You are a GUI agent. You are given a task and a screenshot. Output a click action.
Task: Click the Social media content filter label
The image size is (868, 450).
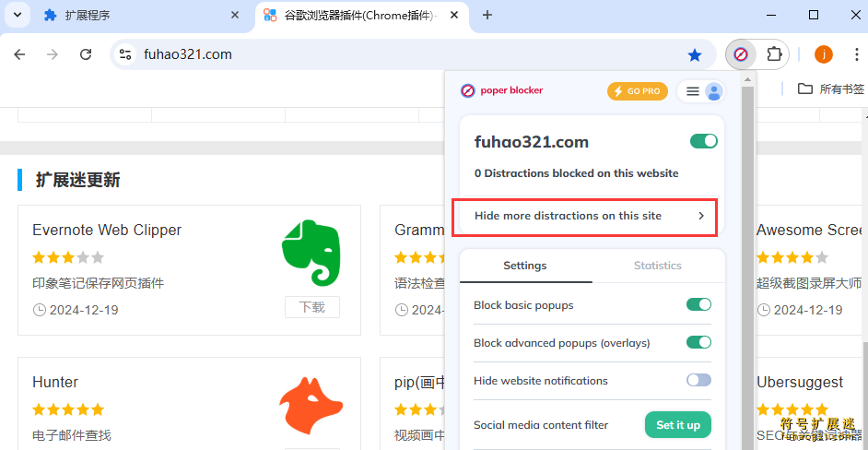pos(541,425)
